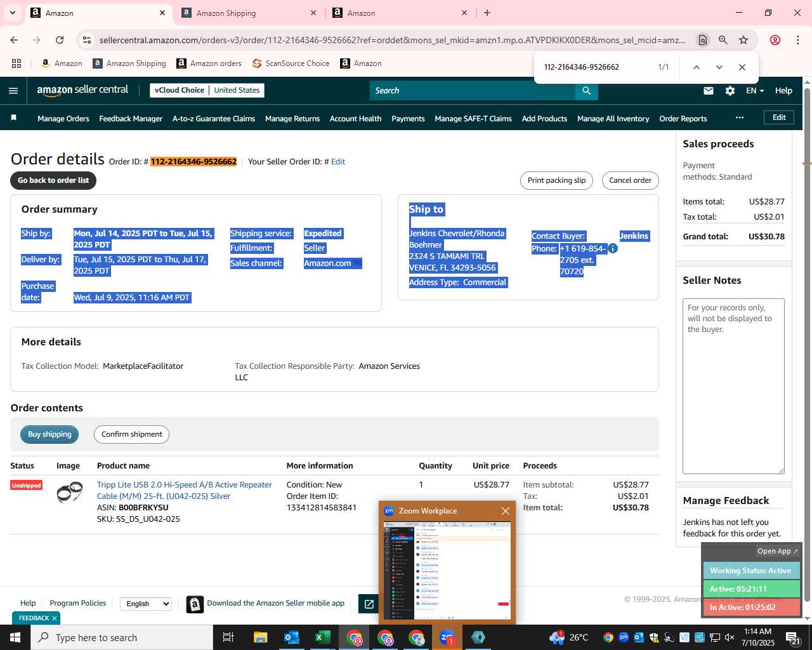This screenshot has height=650, width=812.
Task: Open the bookmarks bar apps grid icon
Action: [x=16, y=63]
